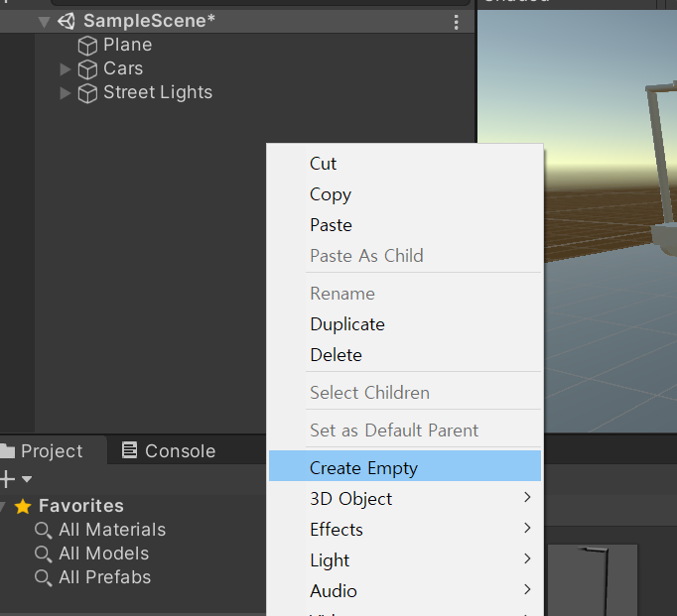Choose Paste from the context menu
677x616 pixels.
pos(405,225)
